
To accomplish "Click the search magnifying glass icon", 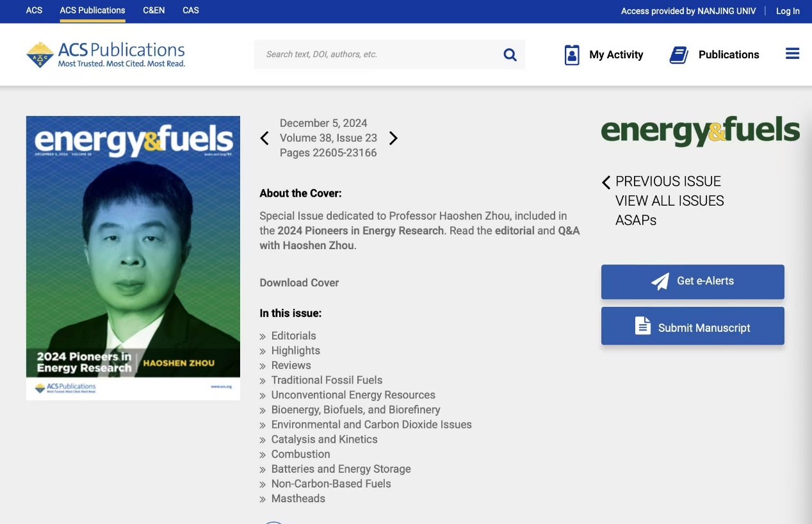I will pos(510,54).
